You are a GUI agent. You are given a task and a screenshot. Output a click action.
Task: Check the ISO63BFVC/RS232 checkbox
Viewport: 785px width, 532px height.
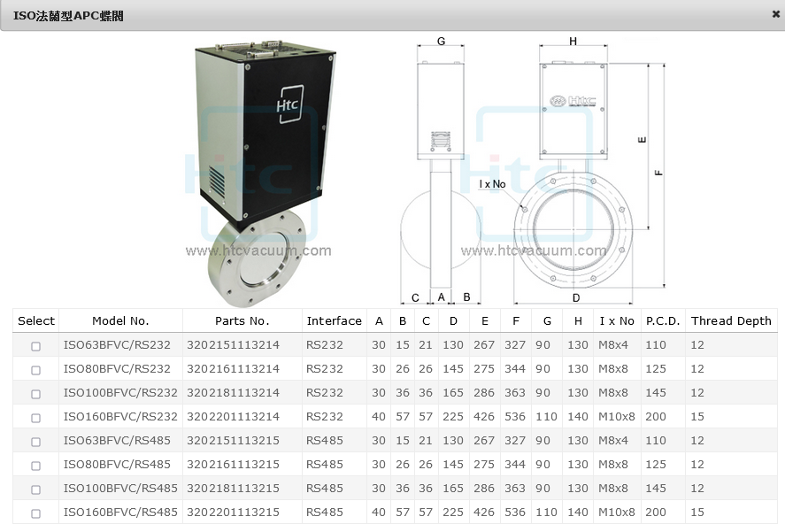click(36, 346)
